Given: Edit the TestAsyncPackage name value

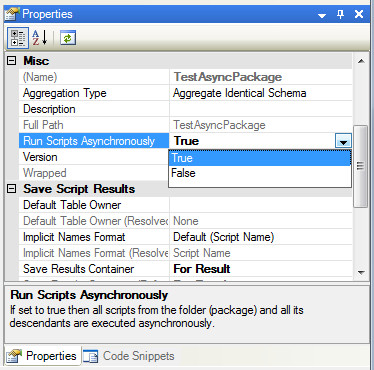Looking at the screenshot, I should 261,77.
